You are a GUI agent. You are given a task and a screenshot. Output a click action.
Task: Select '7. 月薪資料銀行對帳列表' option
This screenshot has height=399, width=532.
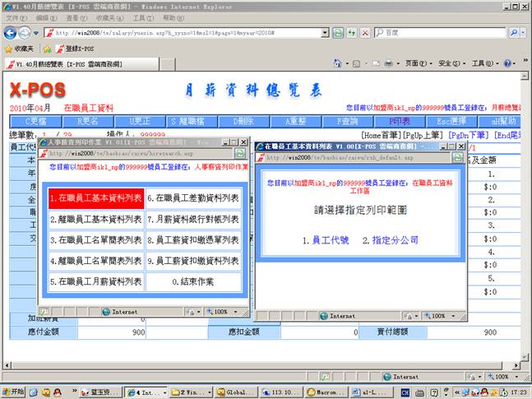pyautogui.click(x=194, y=220)
